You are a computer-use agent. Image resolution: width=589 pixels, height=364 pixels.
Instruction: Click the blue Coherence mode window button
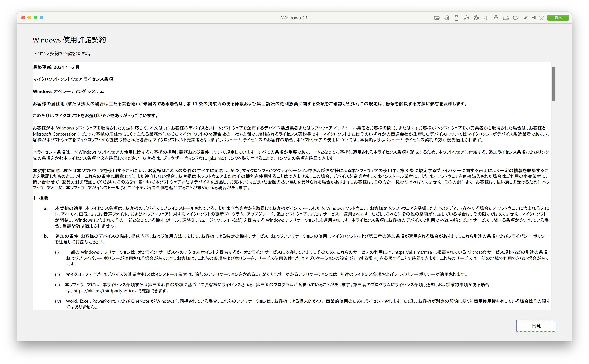pos(42,18)
